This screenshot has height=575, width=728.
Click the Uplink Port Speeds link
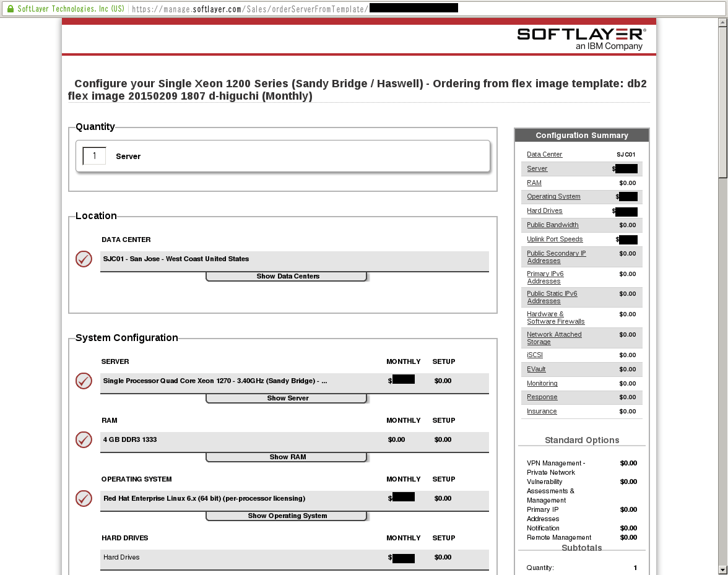555,240
